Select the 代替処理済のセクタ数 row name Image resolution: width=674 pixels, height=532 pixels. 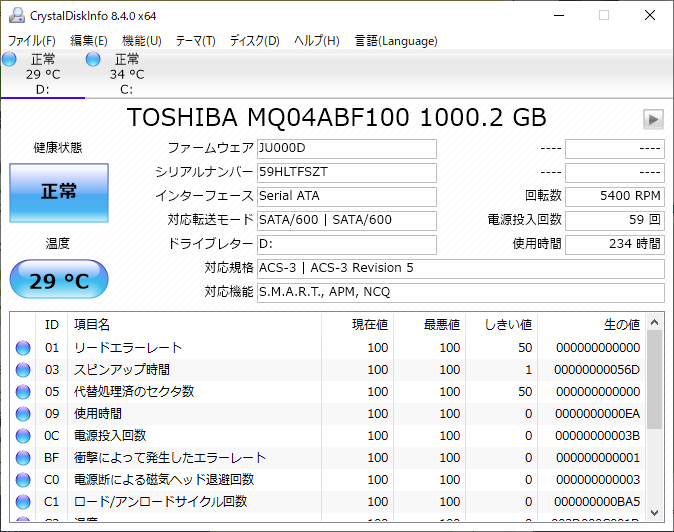click(134, 391)
